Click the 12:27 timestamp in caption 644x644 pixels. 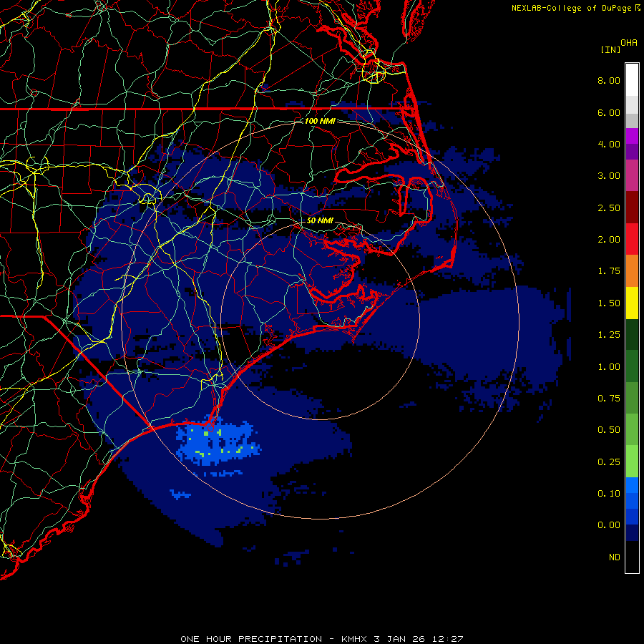pos(448,639)
